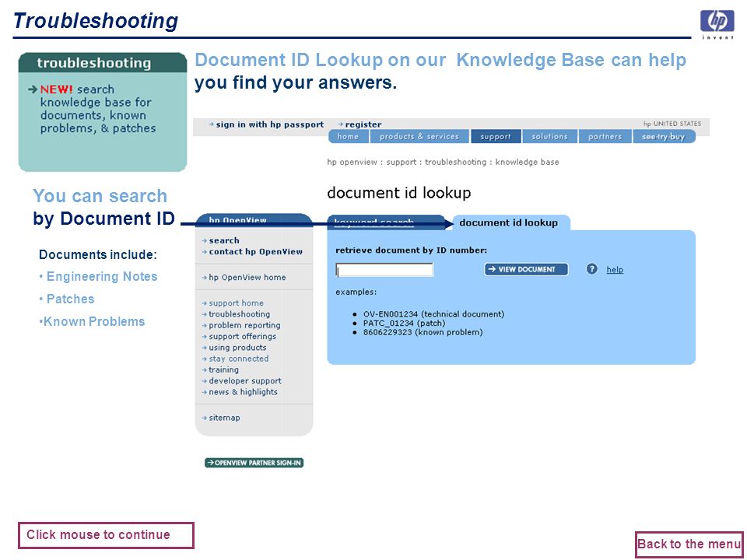Open the products & services tab

[x=419, y=137]
